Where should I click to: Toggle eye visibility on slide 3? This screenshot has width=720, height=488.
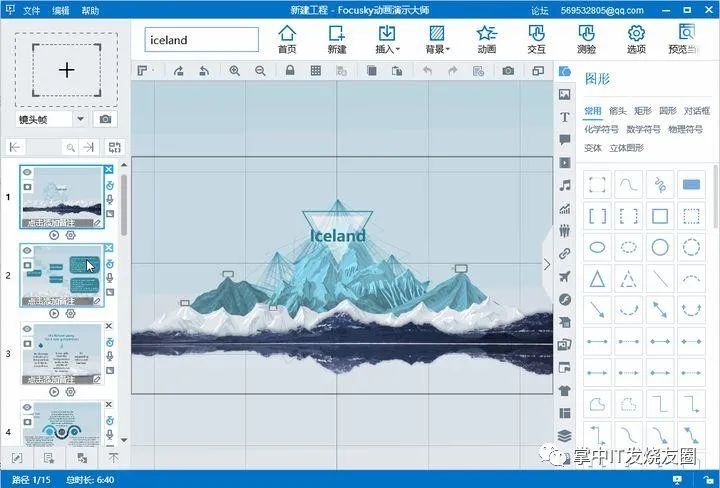tap(27, 329)
